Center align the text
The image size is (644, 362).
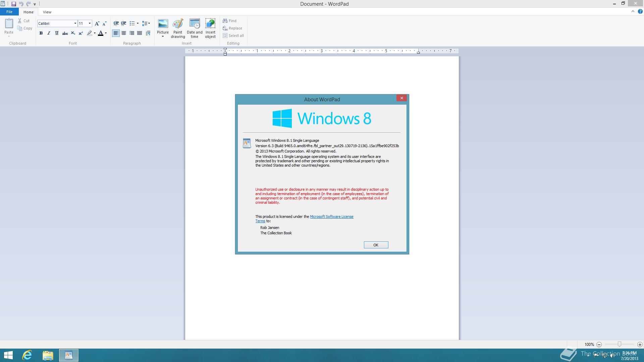[124, 33]
